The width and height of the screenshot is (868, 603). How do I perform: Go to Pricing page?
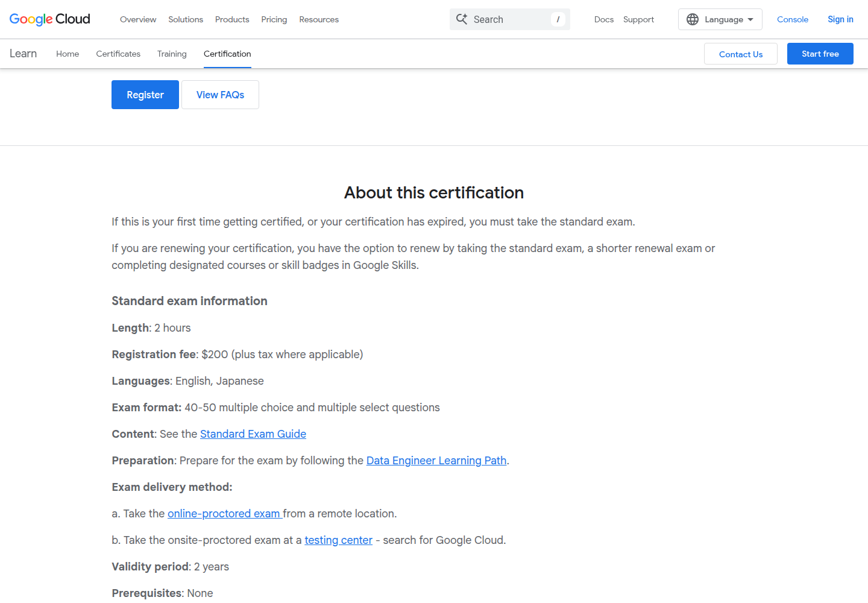click(x=274, y=19)
